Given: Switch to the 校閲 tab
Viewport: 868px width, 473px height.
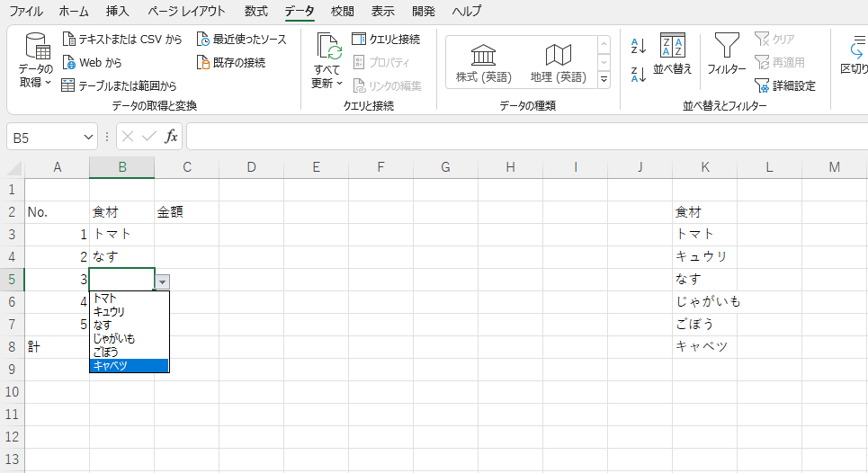Looking at the screenshot, I should 342,11.
